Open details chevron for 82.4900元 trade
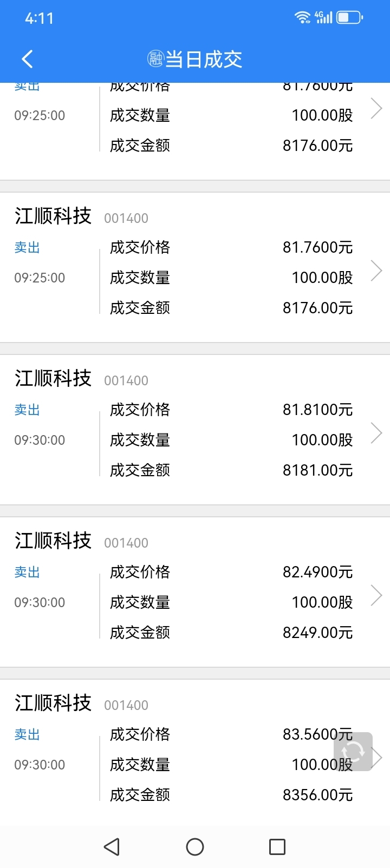Viewport: 390px width, 868px height. (376, 595)
